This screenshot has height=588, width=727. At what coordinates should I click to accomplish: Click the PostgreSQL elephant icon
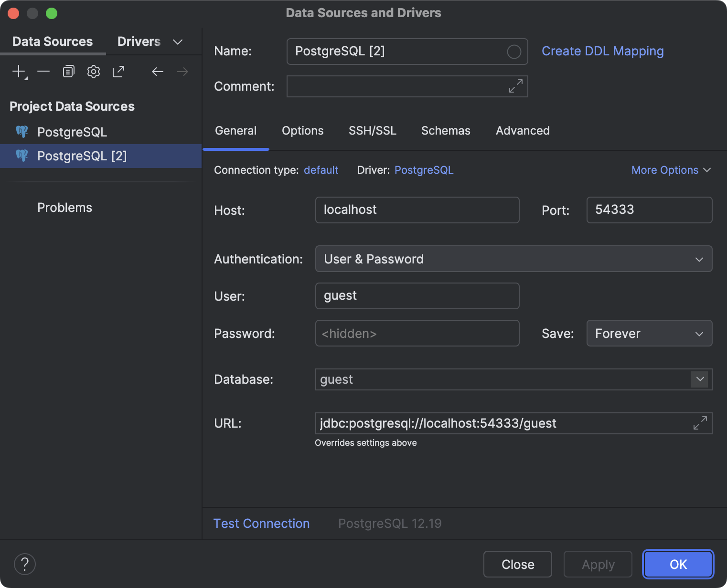[x=21, y=132]
